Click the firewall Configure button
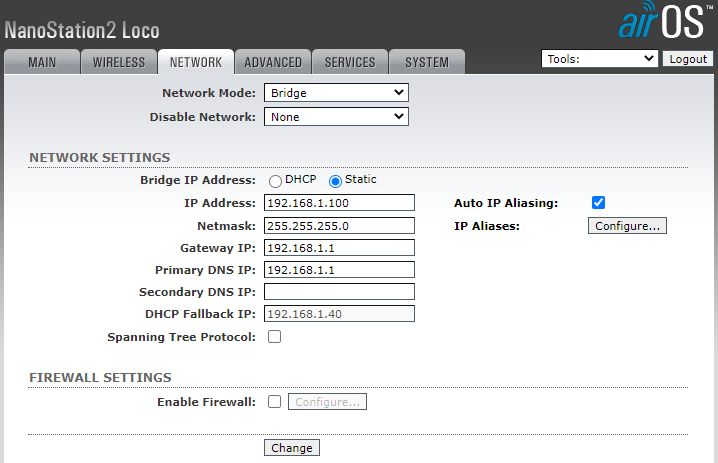Image resolution: width=718 pixels, height=463 pixels. pyautogui.click(x=327, y=402)
